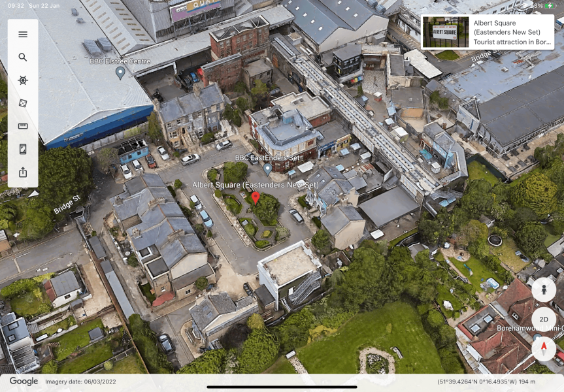Open Street View pegman
This screenshot has height=392, width=564.
544,289
